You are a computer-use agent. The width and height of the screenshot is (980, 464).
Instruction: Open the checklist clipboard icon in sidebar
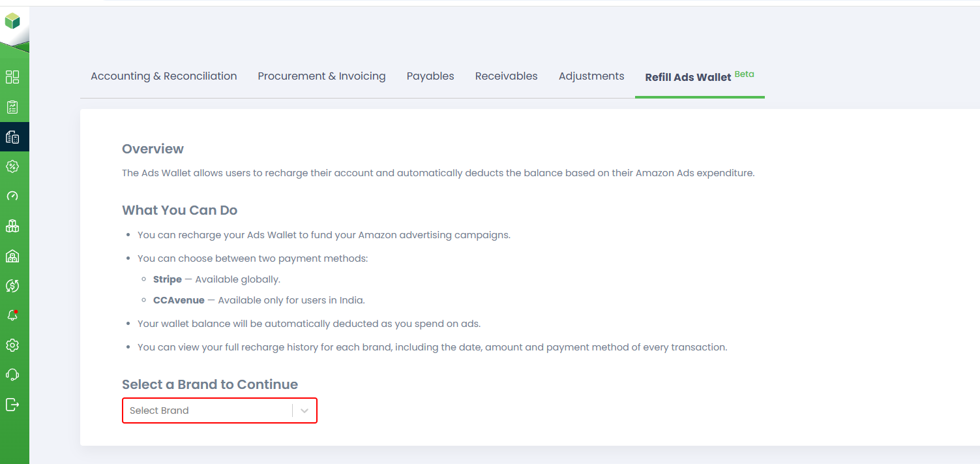[x=12, y=107]
